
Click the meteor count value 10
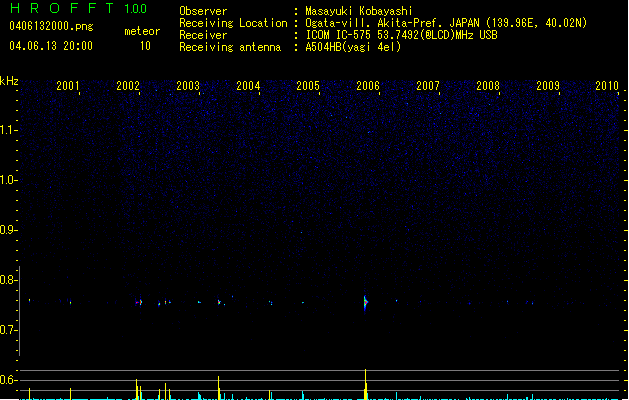(145, 46)
